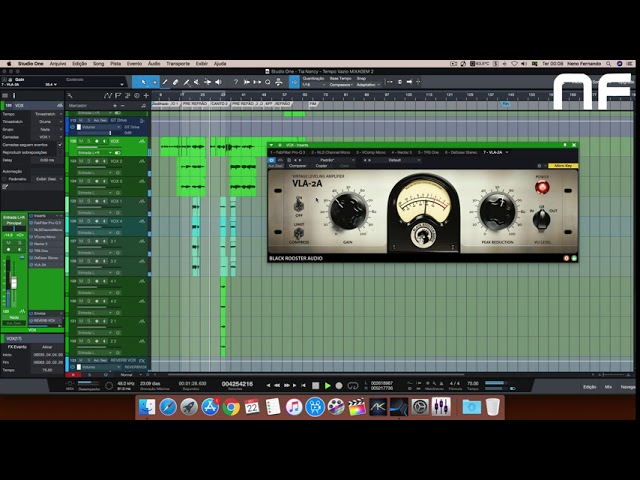Click the Q quantize icon in toolbar
640x480 pixels.
click(x=268, y=82)
